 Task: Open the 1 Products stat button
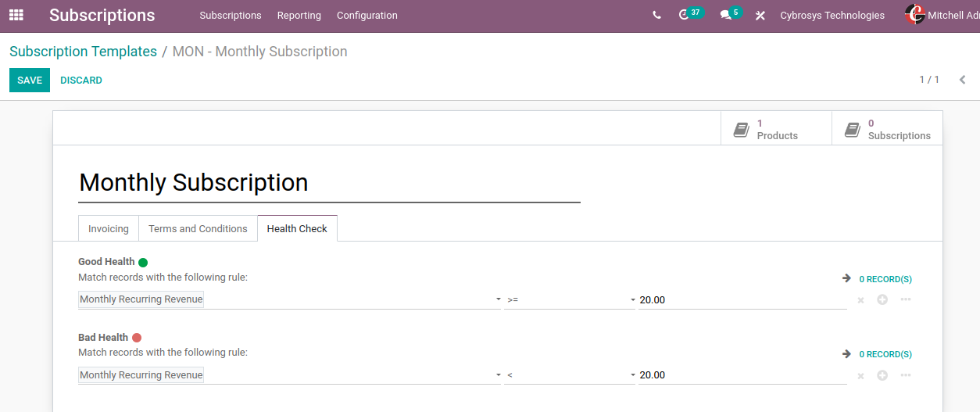tap(776, 128)
